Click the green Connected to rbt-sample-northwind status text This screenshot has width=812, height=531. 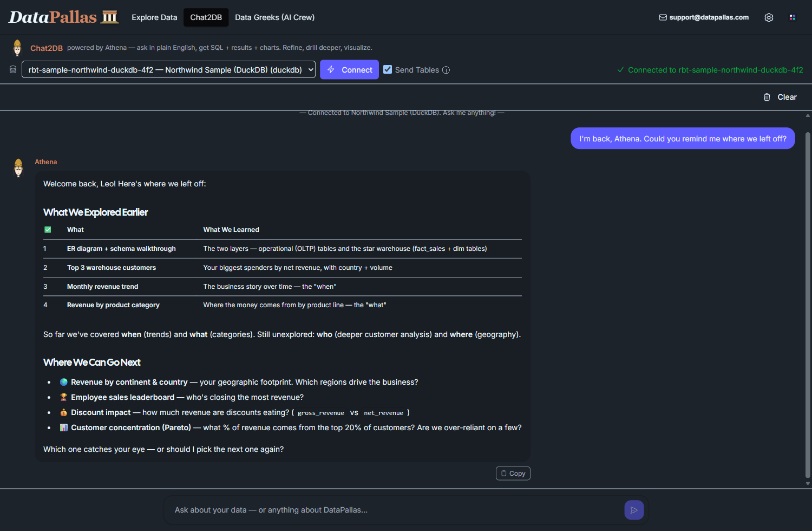click(x=716, y=70)
